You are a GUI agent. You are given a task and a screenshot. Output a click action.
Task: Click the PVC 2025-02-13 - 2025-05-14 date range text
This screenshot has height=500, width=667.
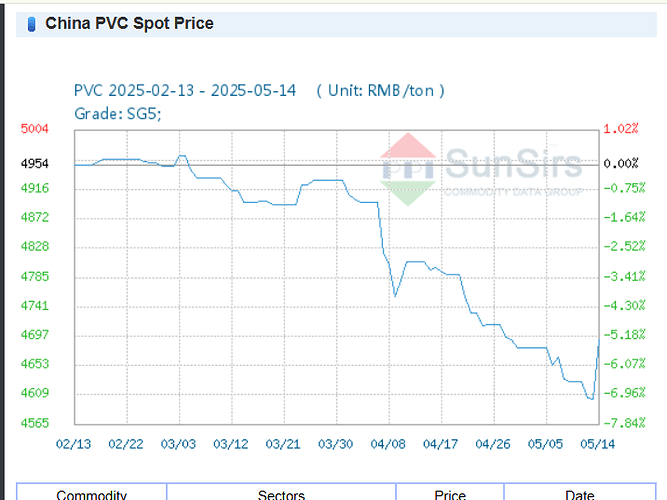[185, 91]
